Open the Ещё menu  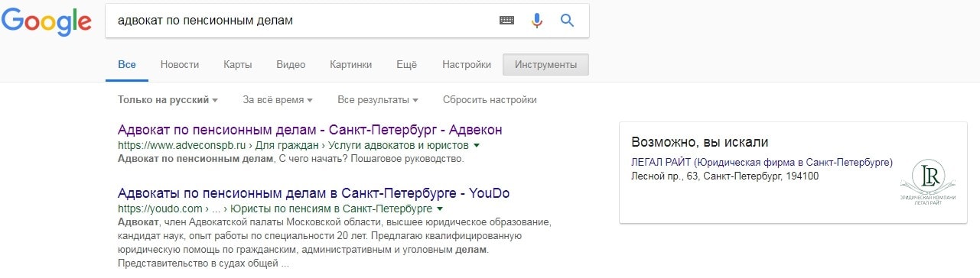coord(406,65)
